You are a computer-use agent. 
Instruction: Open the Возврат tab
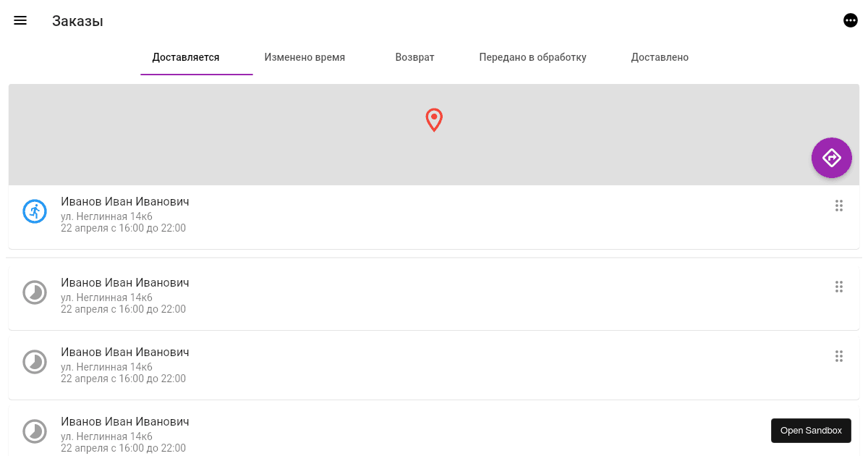pos(414,57)
